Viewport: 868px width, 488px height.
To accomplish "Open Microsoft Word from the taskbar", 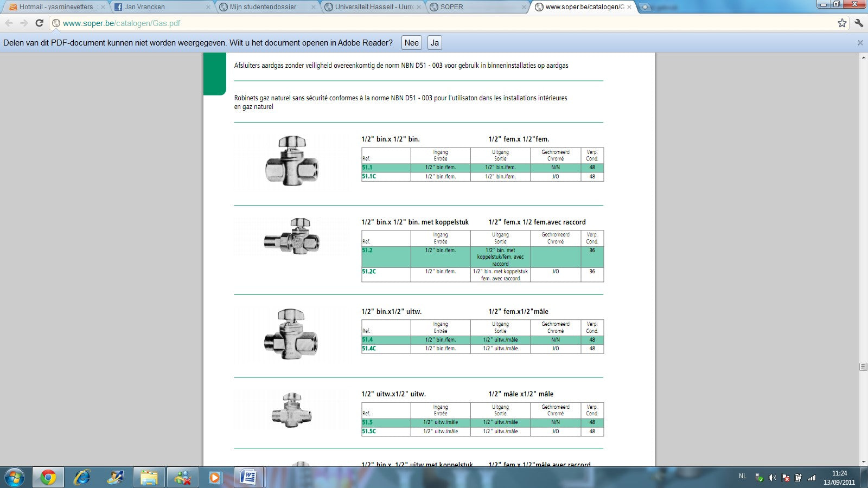I will click(x=248, y=477).
